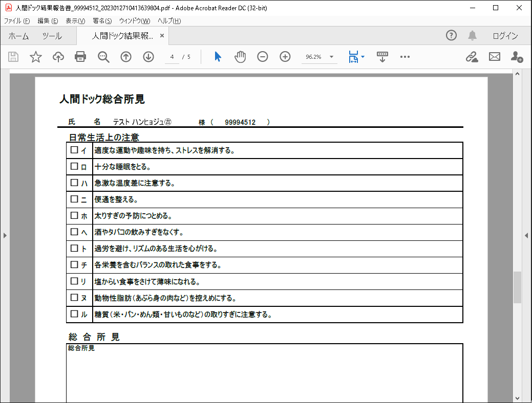The width and height of the screenshot is (532, 403).
Task: Add bookmark star icon
Action: tap(36, 57)
